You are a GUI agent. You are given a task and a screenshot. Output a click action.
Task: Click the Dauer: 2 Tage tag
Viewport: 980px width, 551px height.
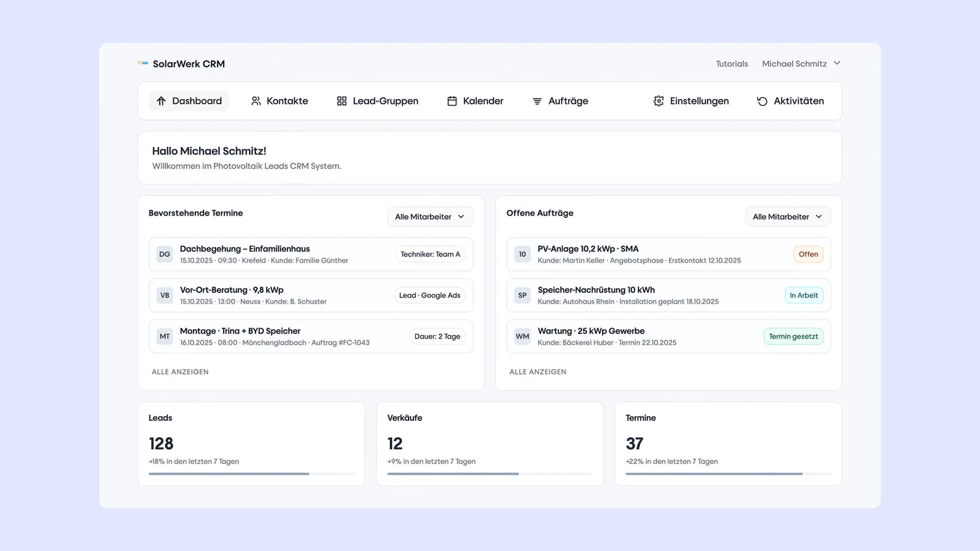(437, 336)
